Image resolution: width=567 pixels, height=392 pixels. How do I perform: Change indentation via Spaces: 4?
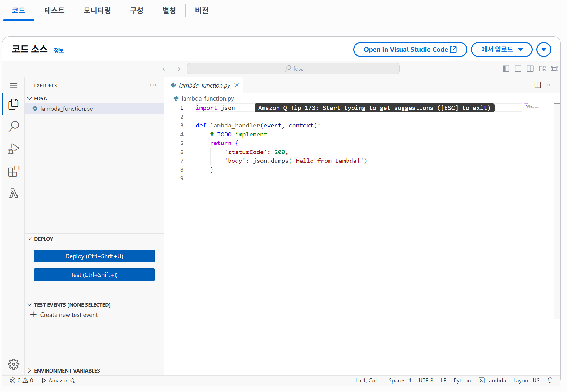pyautogui.click(x=400, y=381)
